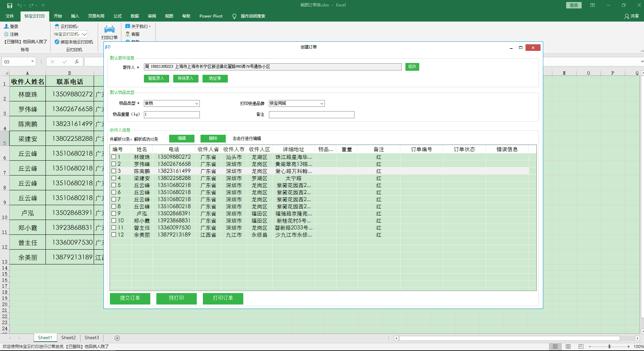The image size is (644, 351).
Task: Click the 传统录入 button
Action: pyautogui.click(x=186, y=78)
